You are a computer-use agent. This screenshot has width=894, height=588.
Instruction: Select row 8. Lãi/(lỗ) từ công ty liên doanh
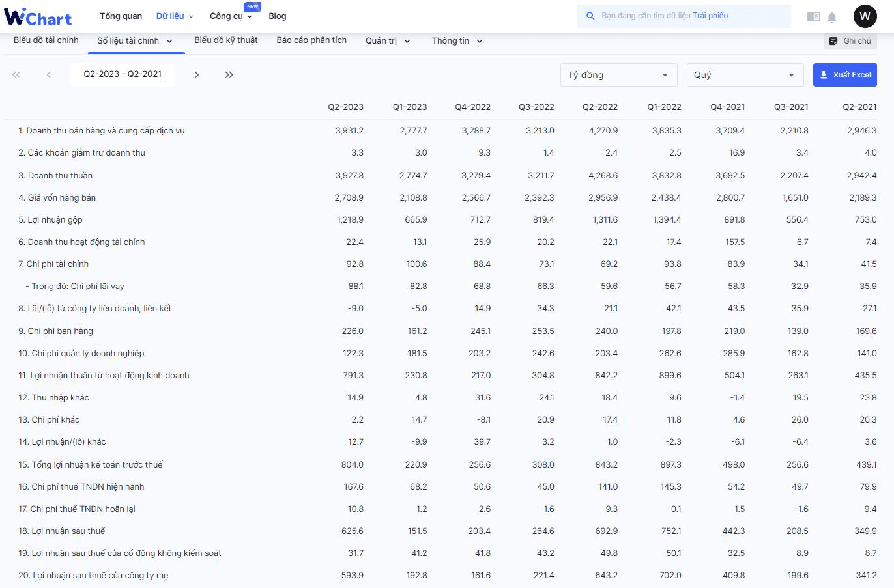tap(94, 309)
